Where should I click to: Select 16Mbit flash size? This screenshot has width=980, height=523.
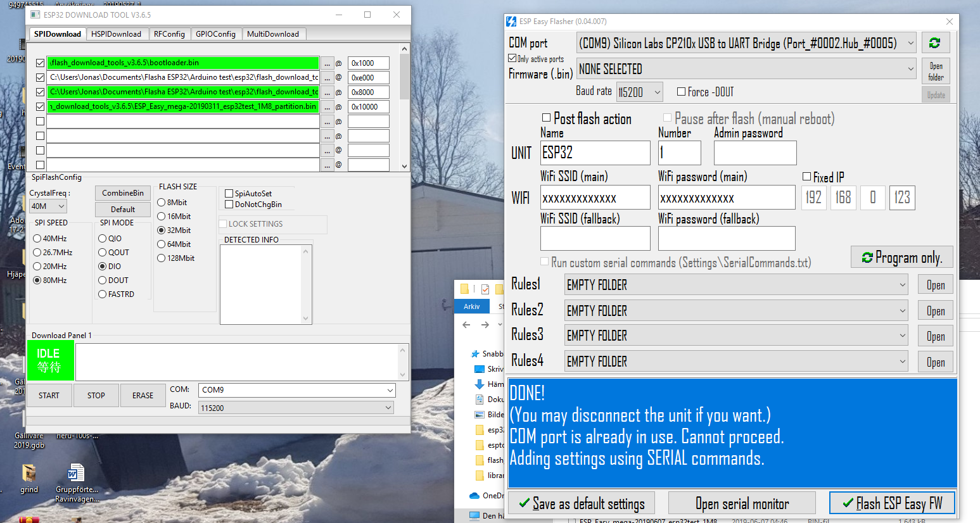click(x=162, y=217)
